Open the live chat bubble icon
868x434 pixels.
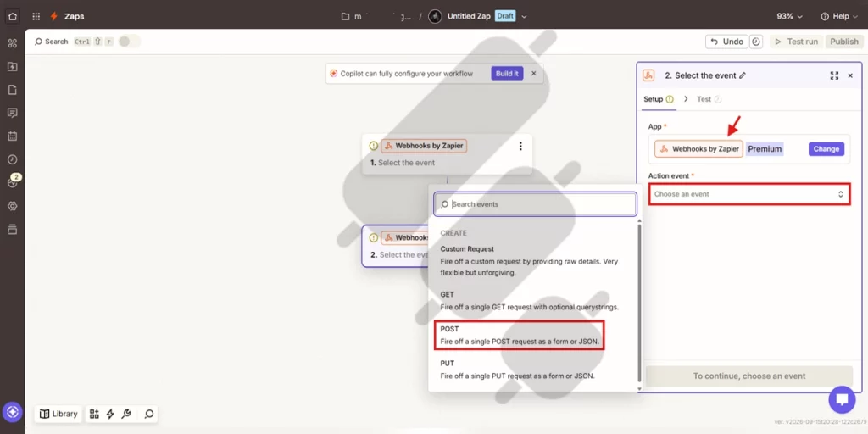pos(842,399)
